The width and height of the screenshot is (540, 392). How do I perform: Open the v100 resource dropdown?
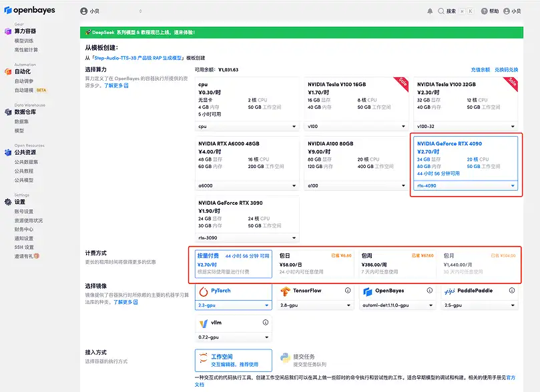click(356, 127)
